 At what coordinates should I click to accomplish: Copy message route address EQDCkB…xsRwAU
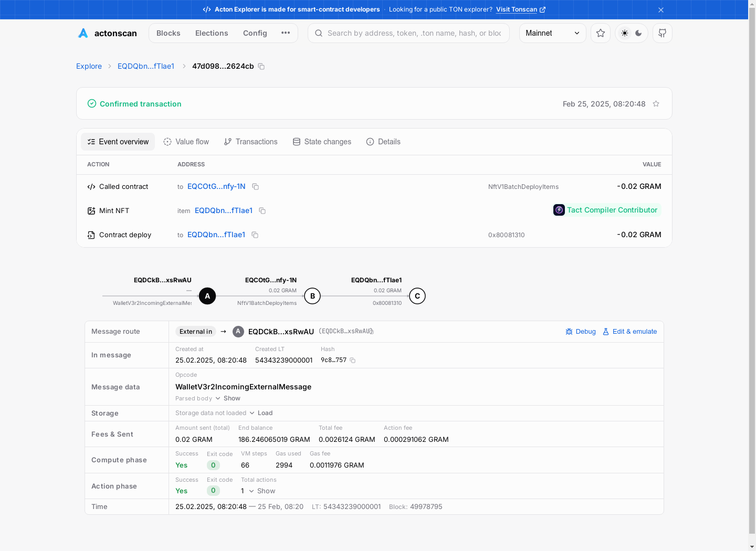point(372,332)
